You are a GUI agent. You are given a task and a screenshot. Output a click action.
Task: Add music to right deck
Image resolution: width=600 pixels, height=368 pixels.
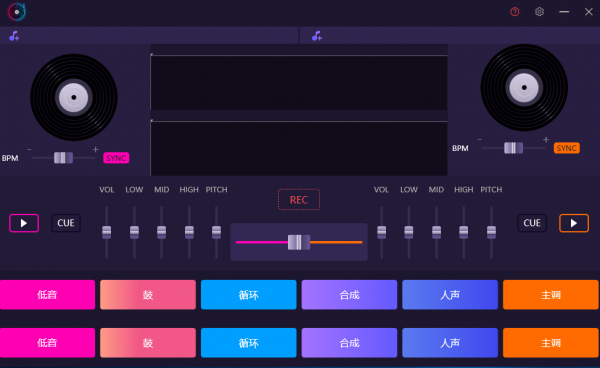pyautogui.click(x=316, y=36)
